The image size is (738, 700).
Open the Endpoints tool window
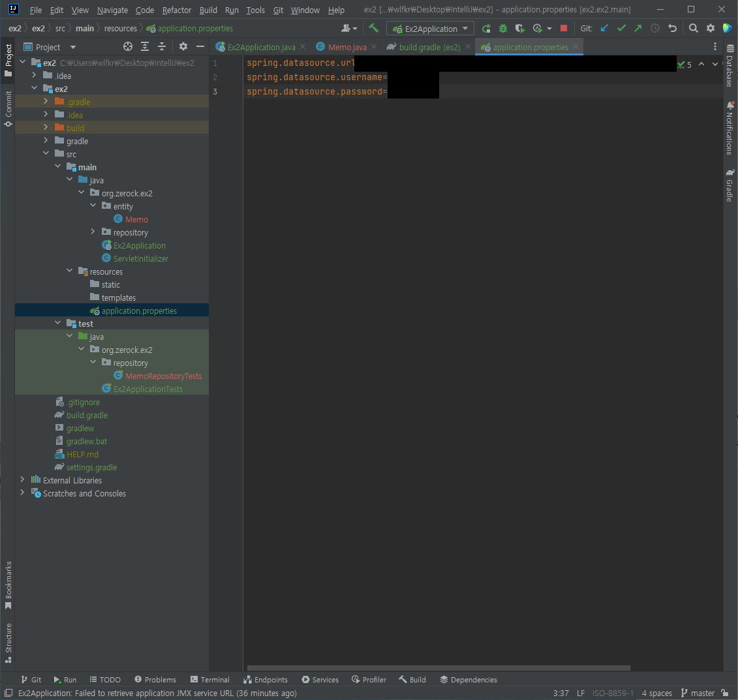tap(266, 680)
